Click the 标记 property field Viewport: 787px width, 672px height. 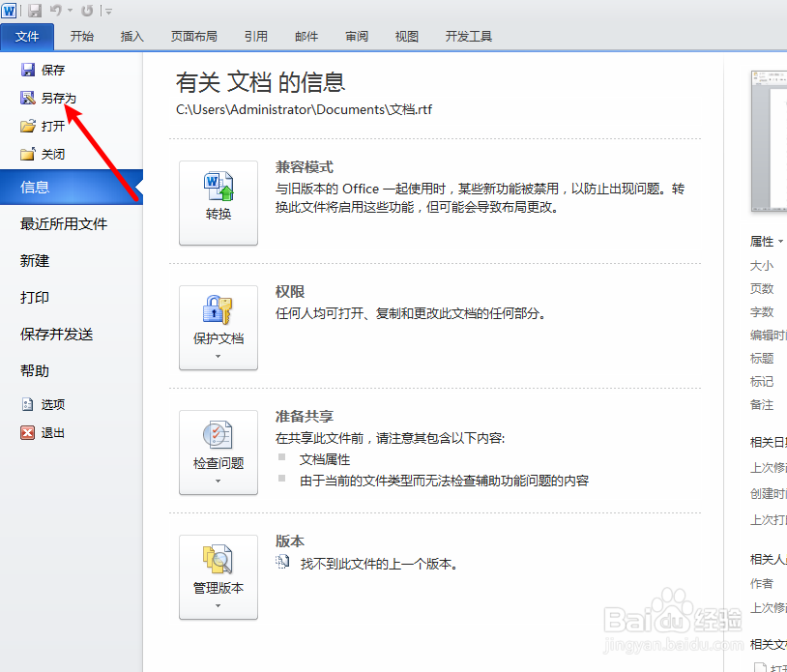coord(762,381)
